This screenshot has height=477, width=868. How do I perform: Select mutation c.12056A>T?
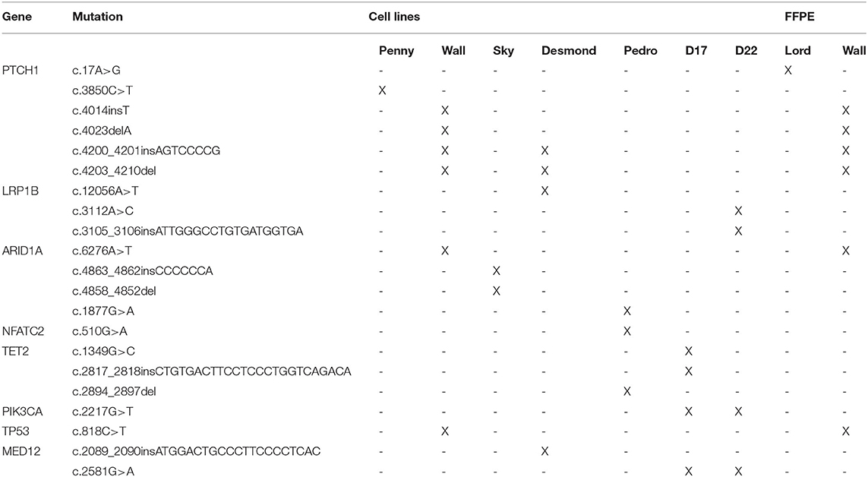pyautogui.click(x=106, y=191)
